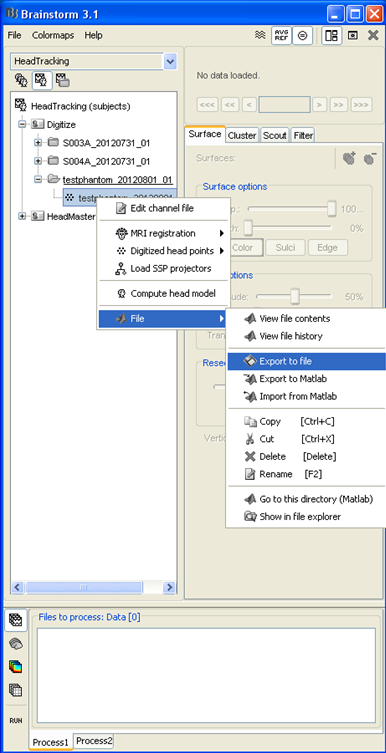The height and width of the screenshot is (753, 386).
Task: Adjust the surface transparency slider handle
Action: tap(331, 209)
